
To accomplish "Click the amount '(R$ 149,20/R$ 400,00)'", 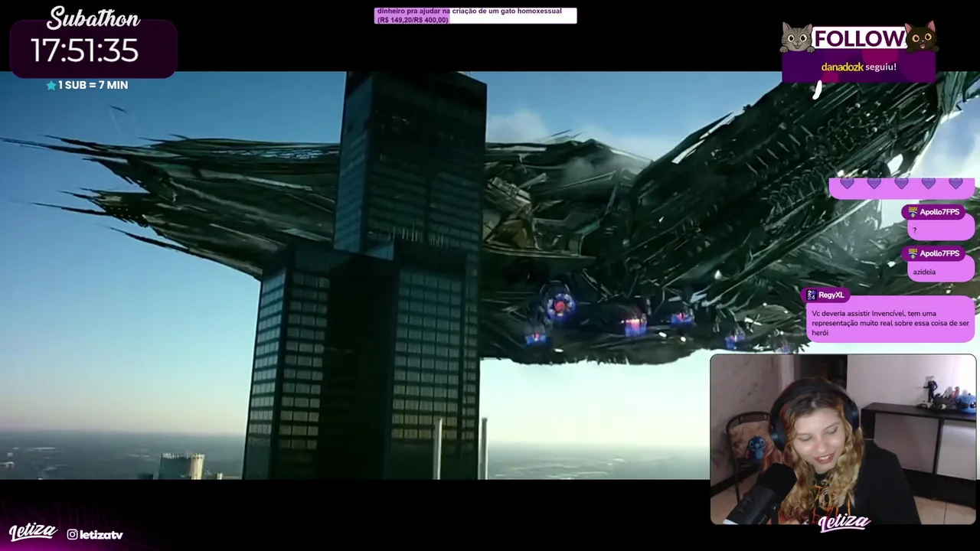I will click(413, 20).
